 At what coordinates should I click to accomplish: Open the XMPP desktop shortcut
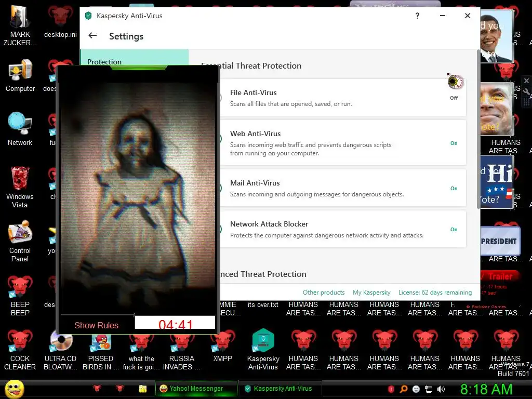point(222,345)
